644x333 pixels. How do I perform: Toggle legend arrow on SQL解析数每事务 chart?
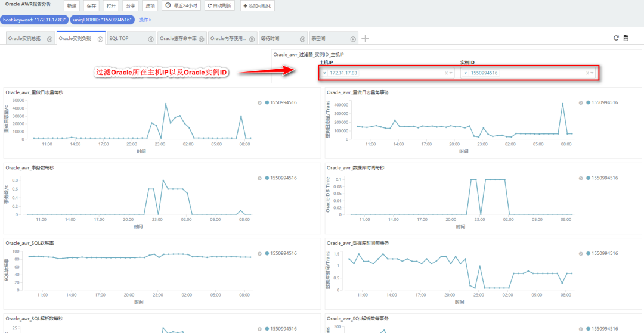pos(581,329)
